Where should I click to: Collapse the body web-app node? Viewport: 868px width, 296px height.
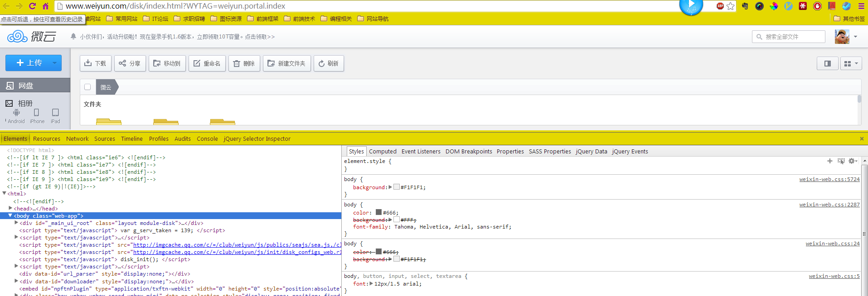(x=10, y=216)
